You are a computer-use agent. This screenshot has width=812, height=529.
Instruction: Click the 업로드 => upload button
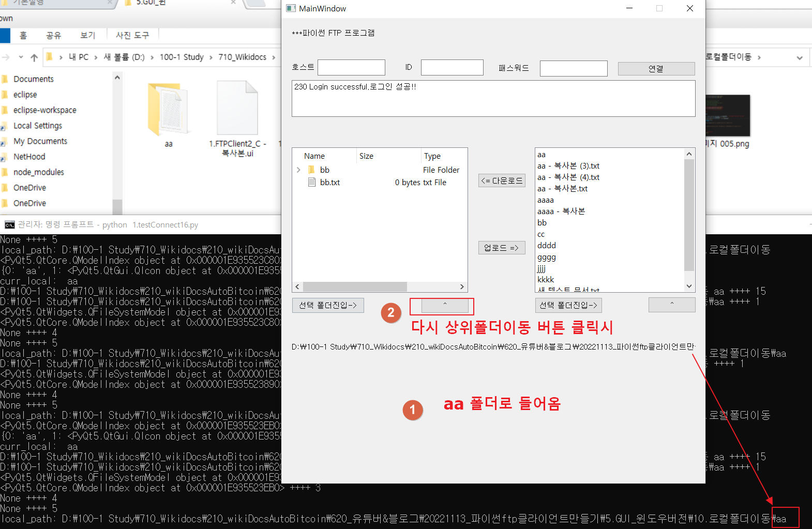[x=502, y=248]
